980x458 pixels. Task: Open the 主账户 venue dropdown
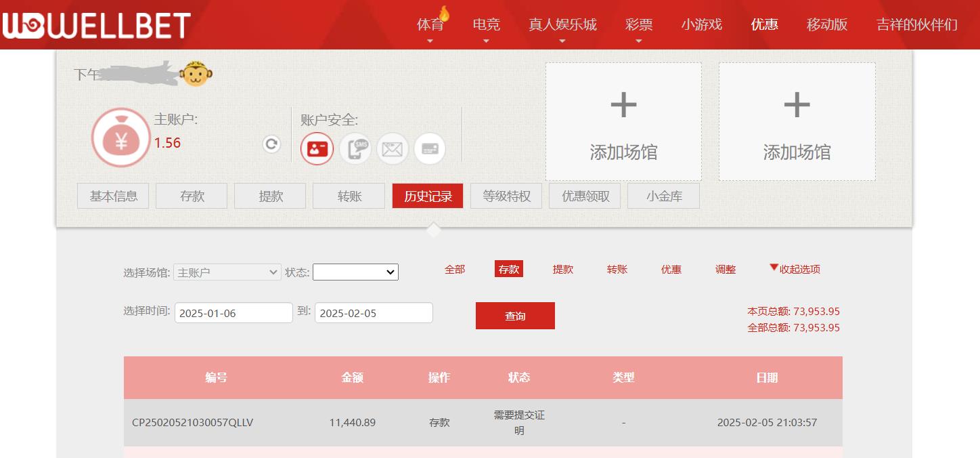pyautogui.click(x=227, y=271)
